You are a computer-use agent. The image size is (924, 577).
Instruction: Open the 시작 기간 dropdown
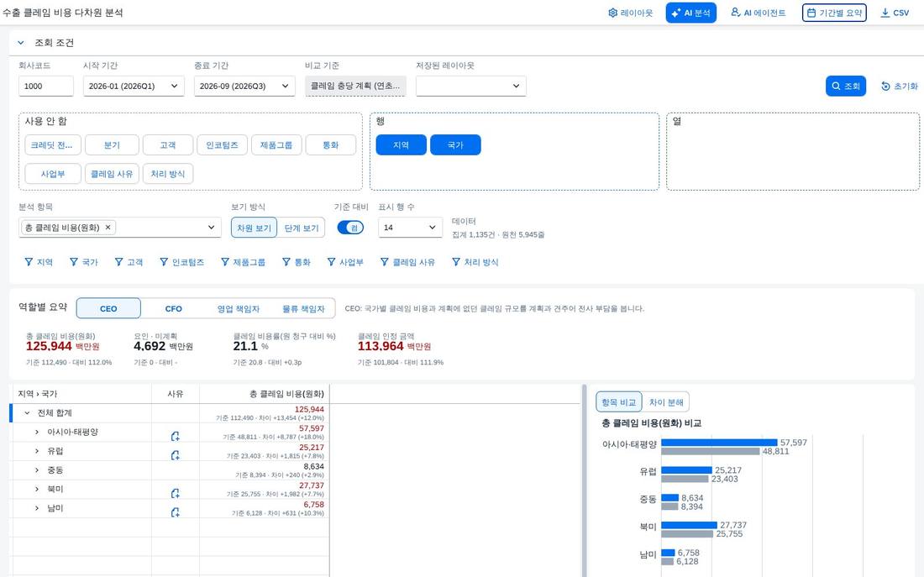pyautogui.click(x=134, y=86)
